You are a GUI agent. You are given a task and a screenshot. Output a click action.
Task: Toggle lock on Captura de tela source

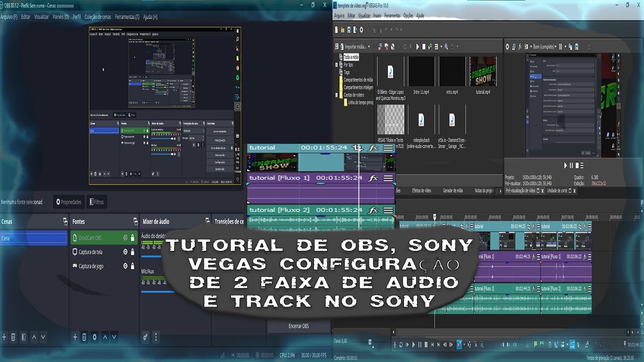133,252
